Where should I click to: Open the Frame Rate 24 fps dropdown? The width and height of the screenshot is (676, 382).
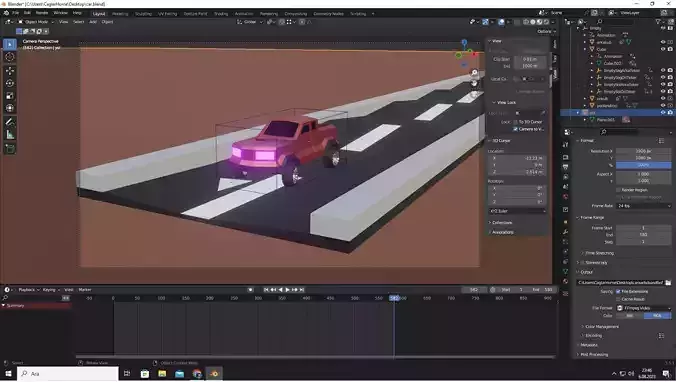point(643,206)
